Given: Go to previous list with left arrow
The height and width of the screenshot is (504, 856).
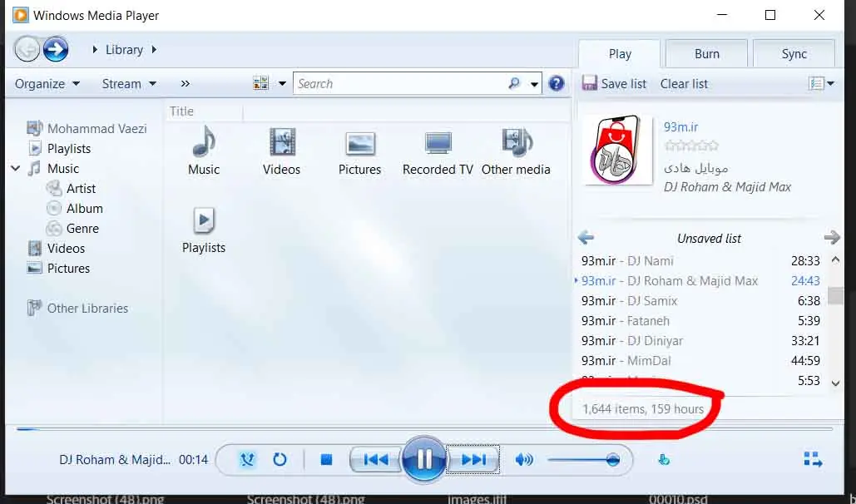Looking at the screenshot, I should [x=586, y=238].
